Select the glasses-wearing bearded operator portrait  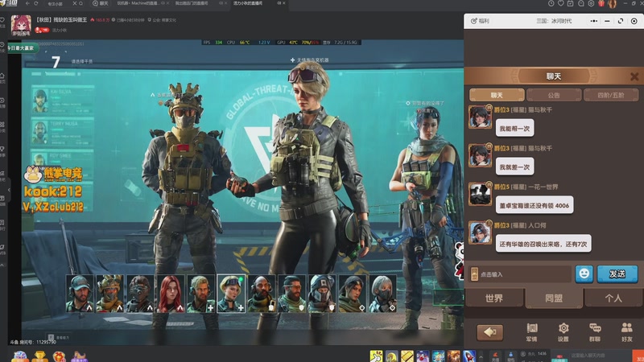[x=292, y=294]
